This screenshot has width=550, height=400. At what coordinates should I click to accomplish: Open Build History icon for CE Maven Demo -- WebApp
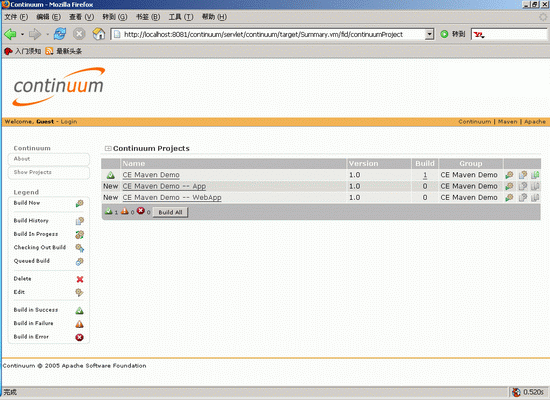[x=523, y=198]
